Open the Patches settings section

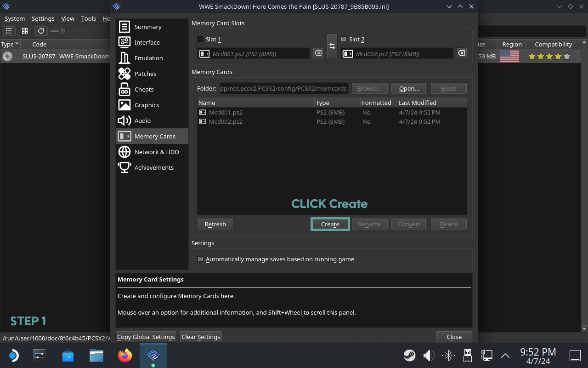[145, 74]
